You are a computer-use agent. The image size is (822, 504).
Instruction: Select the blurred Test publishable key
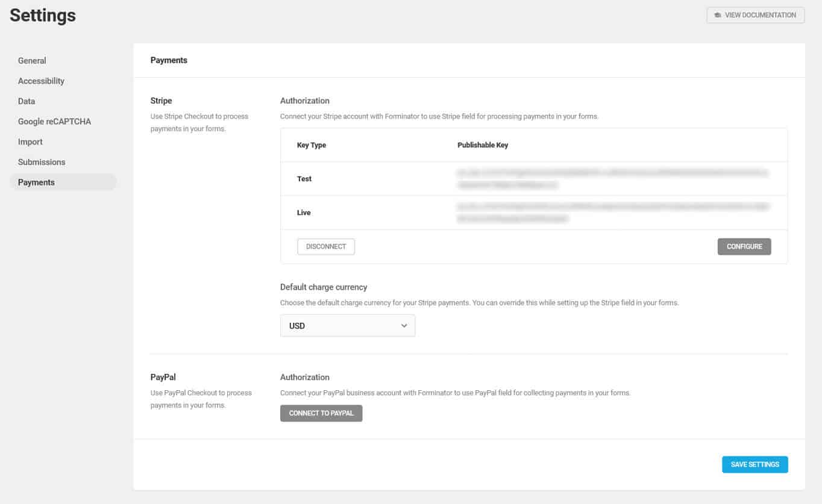click(613, 179)
